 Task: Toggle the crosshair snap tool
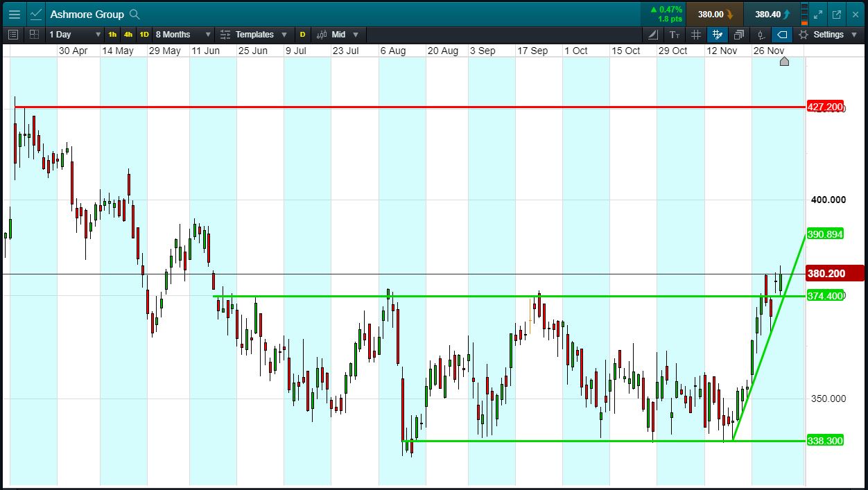tap(718, 35)
